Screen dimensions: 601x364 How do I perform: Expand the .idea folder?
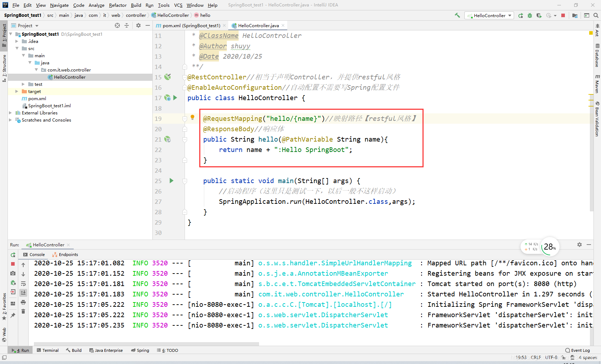pos(17,41)
